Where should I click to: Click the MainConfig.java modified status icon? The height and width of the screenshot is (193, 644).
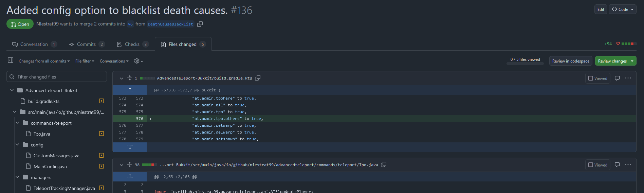(101, 166)
